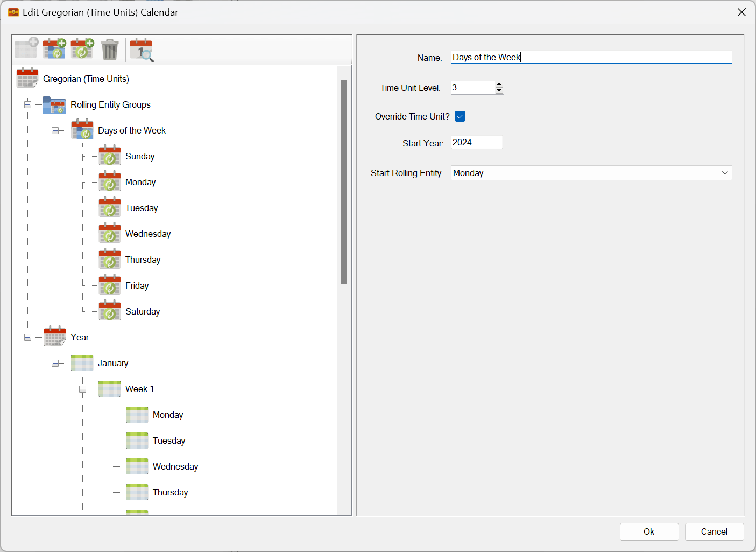The width and height of the screenshot is (756, 552).
Task: Select the Sunday rolling entity icon
Action: (110, 156)
